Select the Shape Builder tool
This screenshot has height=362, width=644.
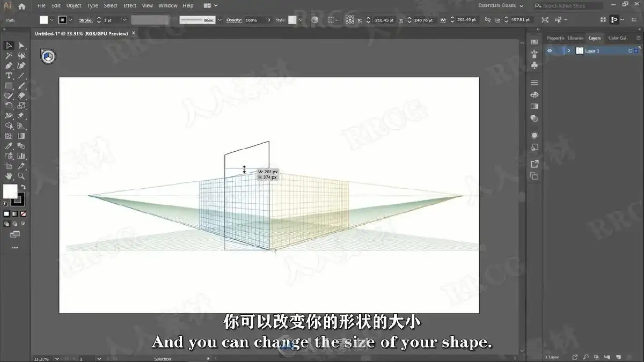pyautogui.click(x=9, y=126)
